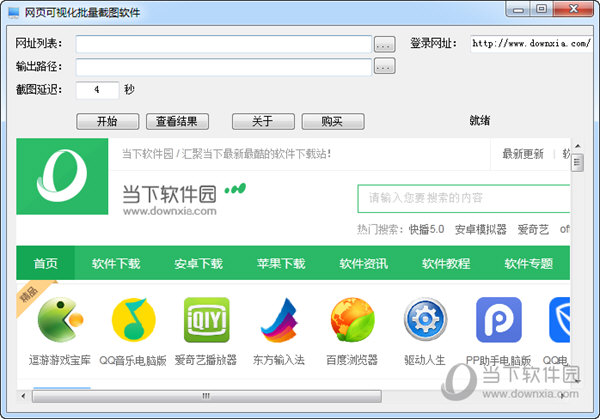Click the 驱动人生 text label
This screenshot has width=600, height=419.
click(x=425, y=360)
